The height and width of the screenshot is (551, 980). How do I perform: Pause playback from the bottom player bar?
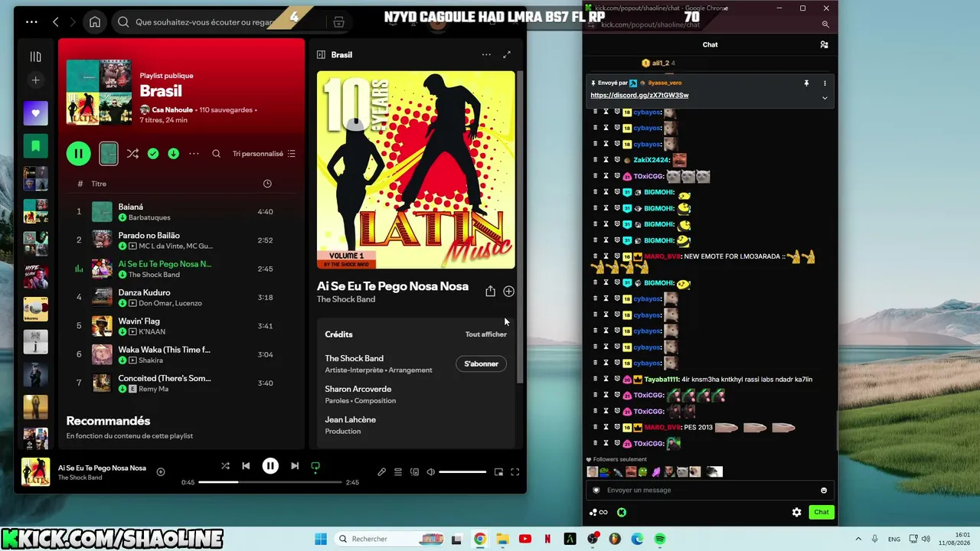pyautogui.click(x=270, y=465)
